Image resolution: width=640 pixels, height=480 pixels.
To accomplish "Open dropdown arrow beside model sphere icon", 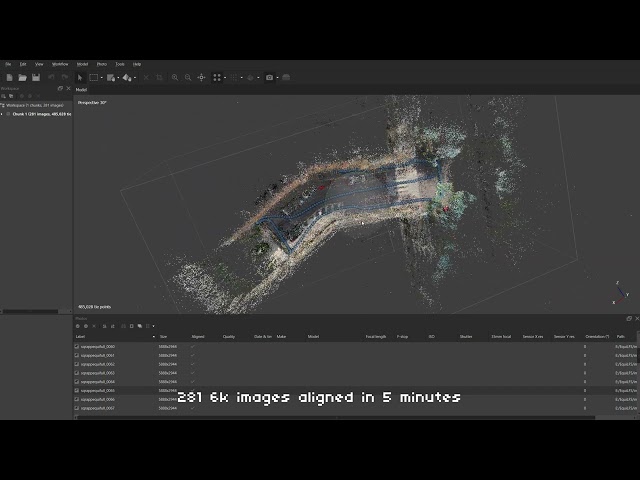I will click(x=258, y=78).
